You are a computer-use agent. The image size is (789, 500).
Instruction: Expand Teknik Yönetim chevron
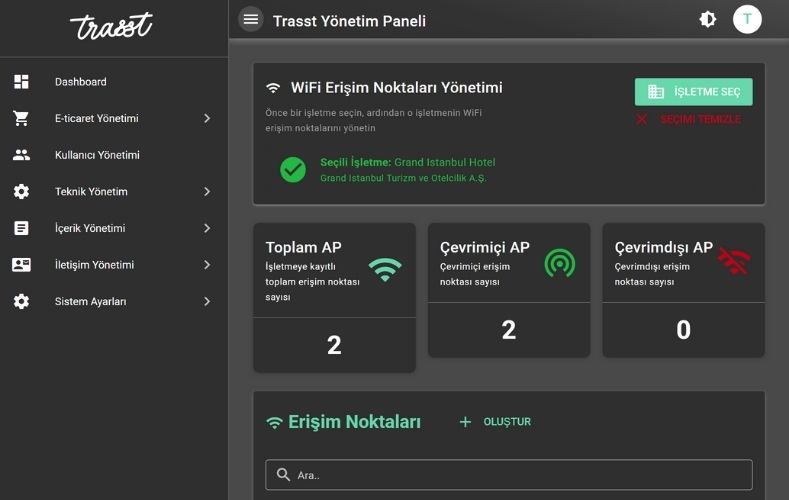click(x=207, y=191)
